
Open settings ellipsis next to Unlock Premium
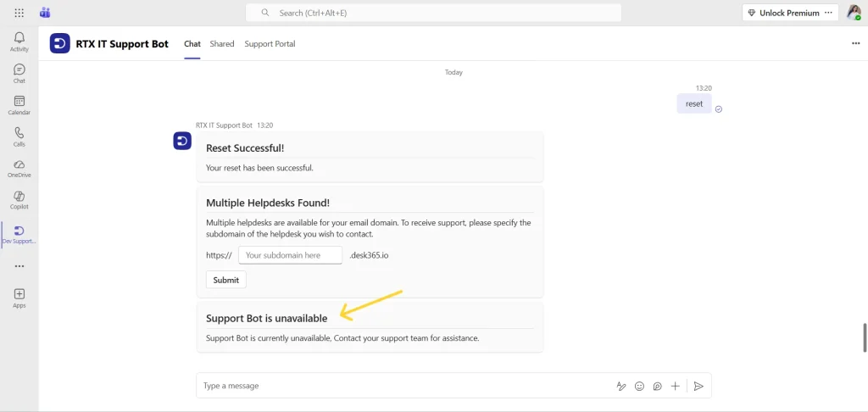(x=828, y=13)
